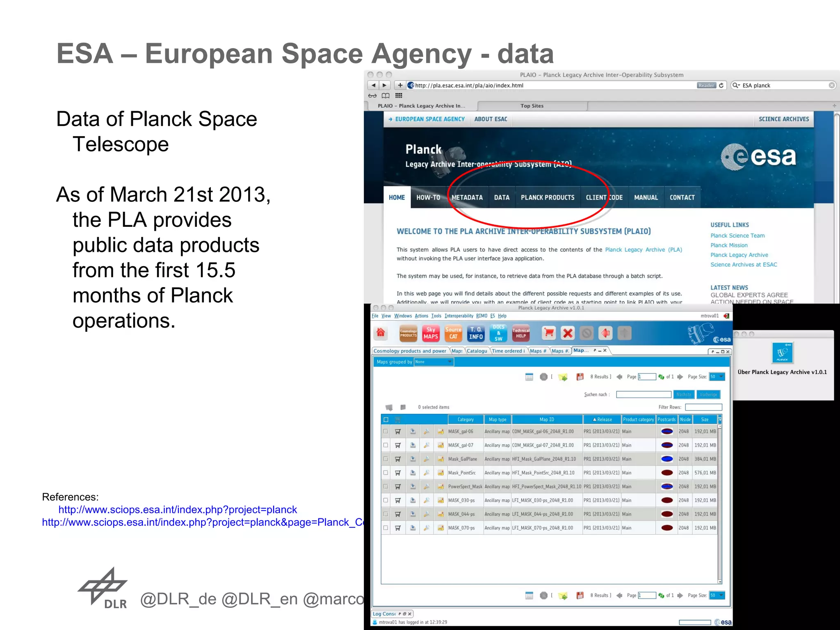
Task: Click Planck Mission useful link
Action: (x=729, y=245)
